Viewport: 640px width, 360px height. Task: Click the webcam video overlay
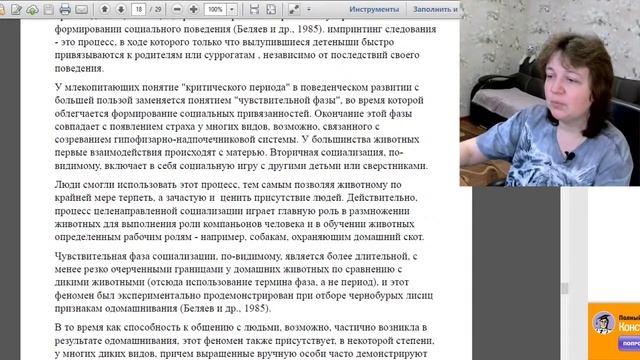coord(550,93)
